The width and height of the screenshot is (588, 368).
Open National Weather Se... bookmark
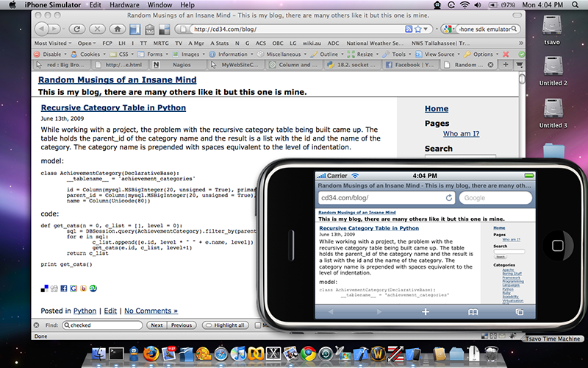pyautogui.click(x=375, y=43)
